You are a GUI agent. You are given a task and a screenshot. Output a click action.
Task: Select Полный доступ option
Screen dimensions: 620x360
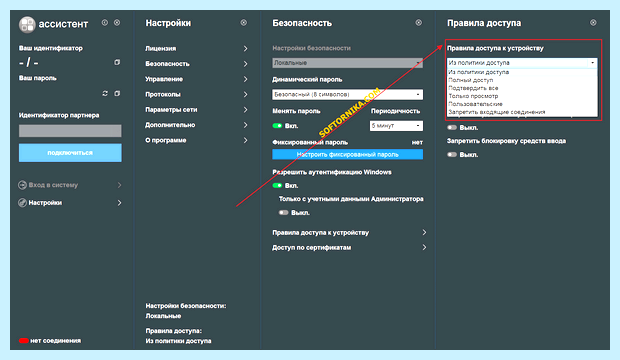[x=522, y=80]
